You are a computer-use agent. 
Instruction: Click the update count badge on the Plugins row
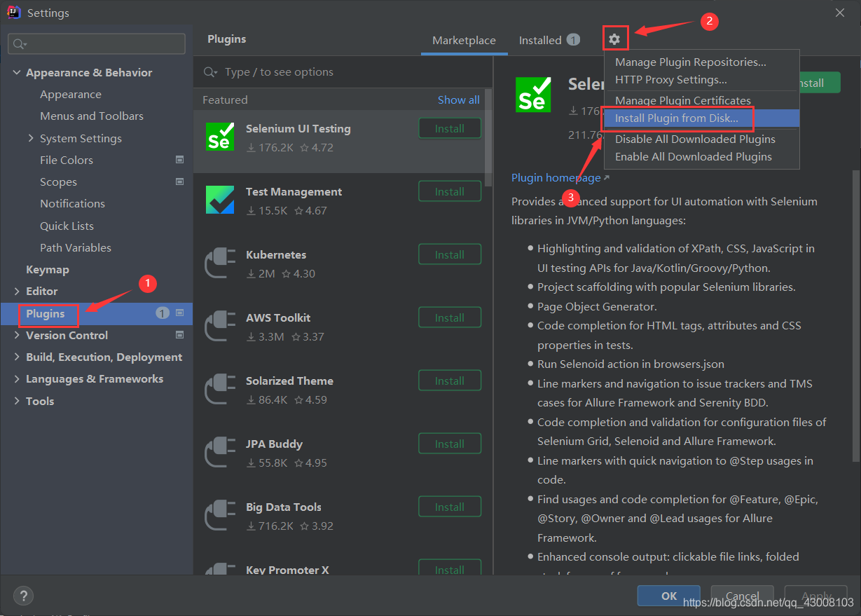click(x=163, y=313)
